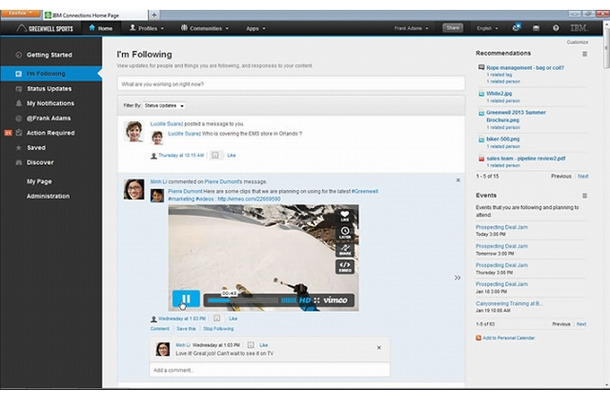The height and width of the screenshot is (400, 610).
Task: Click the Greenwell Sports logo
Action: 45,28
